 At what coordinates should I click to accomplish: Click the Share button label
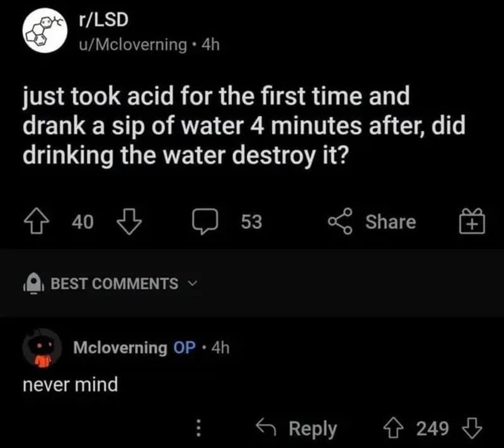391,222
